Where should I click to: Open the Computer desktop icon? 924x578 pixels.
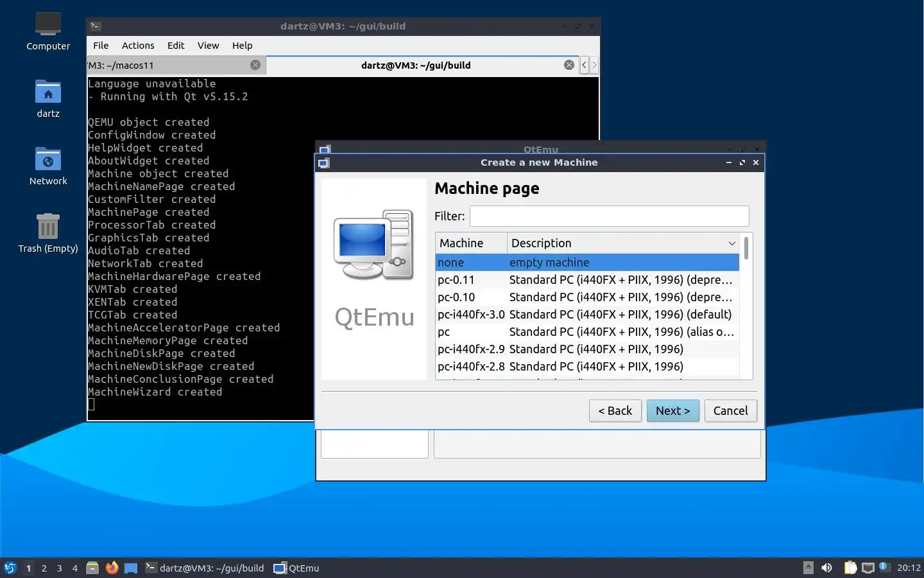click(48, 31)
